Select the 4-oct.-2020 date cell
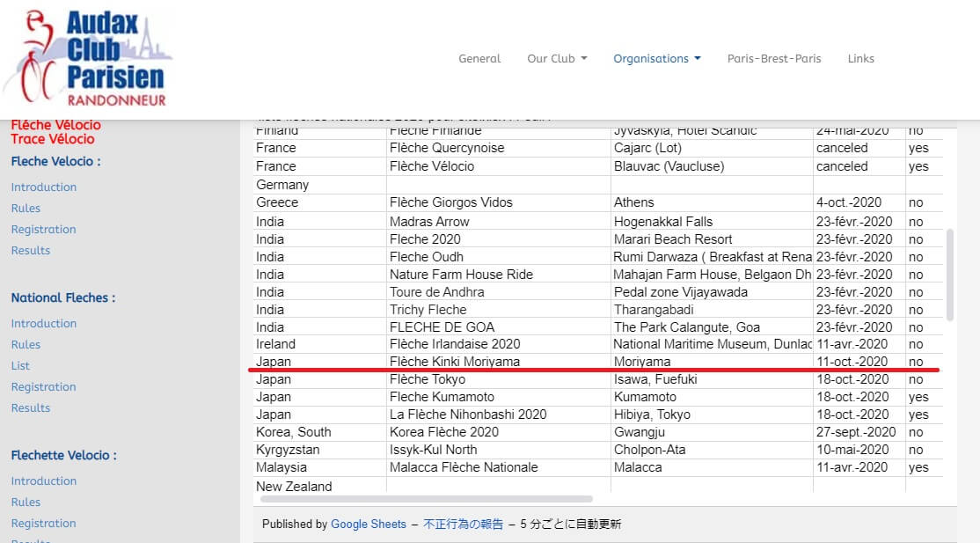The image size is (980, 543). point(859,202)
